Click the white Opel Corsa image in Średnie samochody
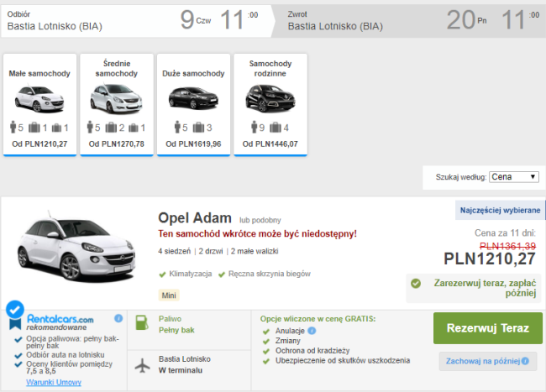546x392 pixels. (117, 99)
